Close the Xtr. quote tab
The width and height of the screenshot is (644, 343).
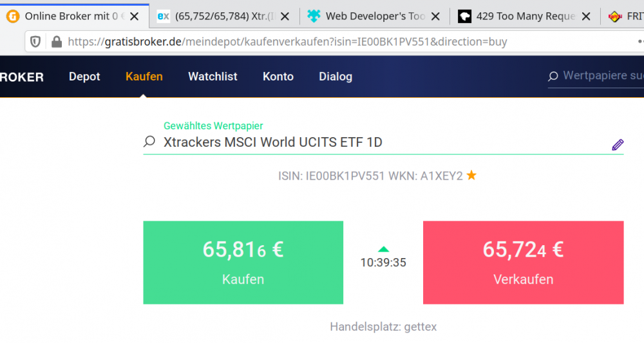[285, 17]
